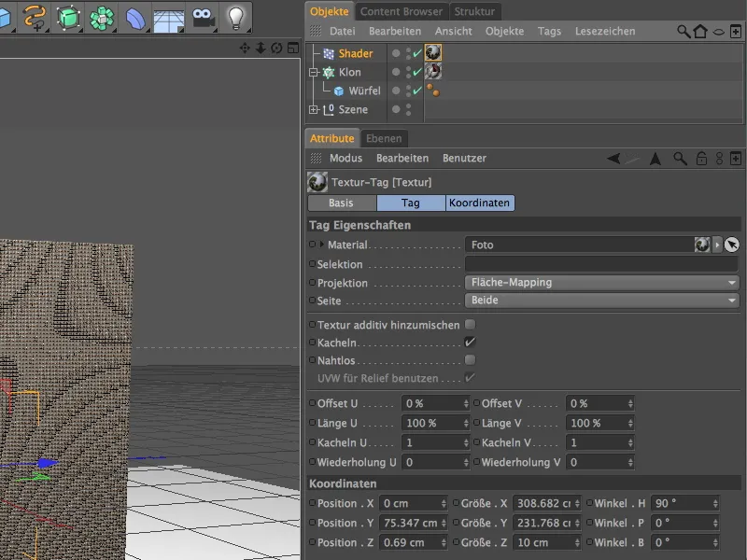Image resolution: width=747 pixels, height=560 pixels.
Task: Switch to the Content Browser tab
Action: click(x=402, y=11)
